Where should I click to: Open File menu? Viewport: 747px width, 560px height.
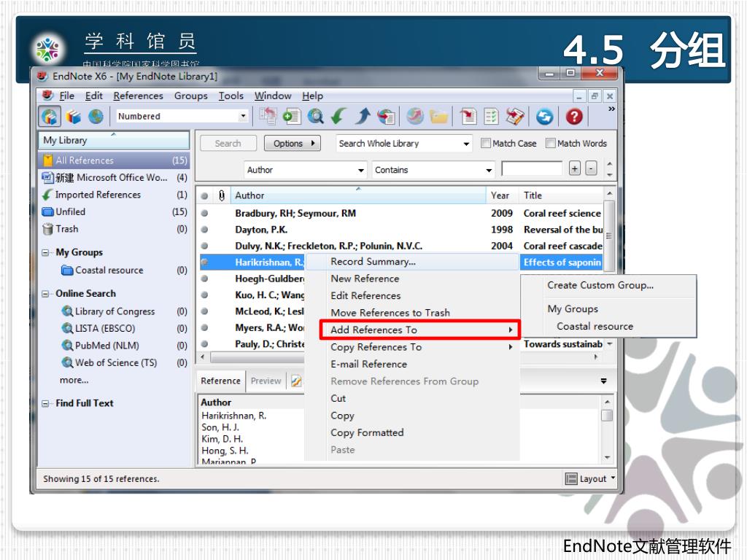(66, 96)
